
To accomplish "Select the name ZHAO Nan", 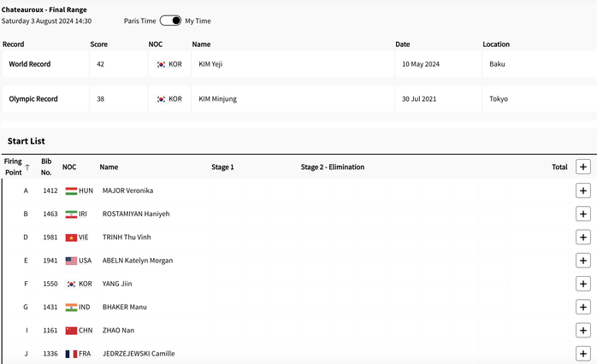I will click(118, 330).
